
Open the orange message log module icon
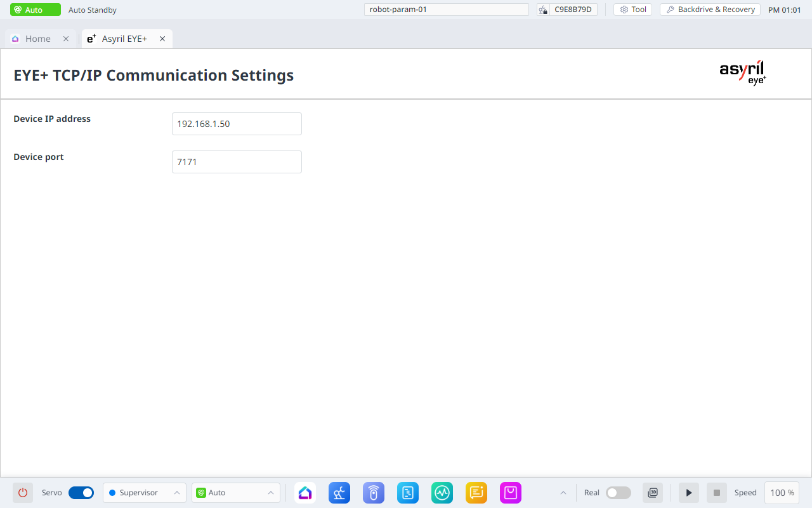476,493
